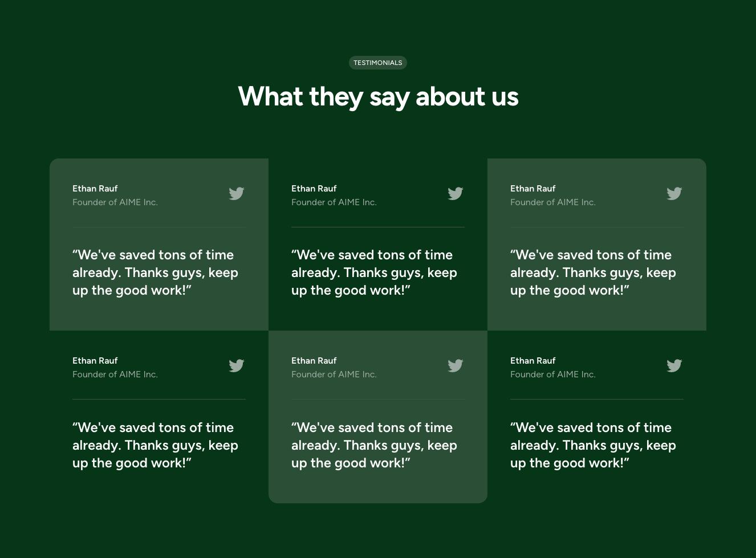Select the testimonial quote in the bottom-middle card
This screenshot has width=756, height=558.
click(374, 445)
